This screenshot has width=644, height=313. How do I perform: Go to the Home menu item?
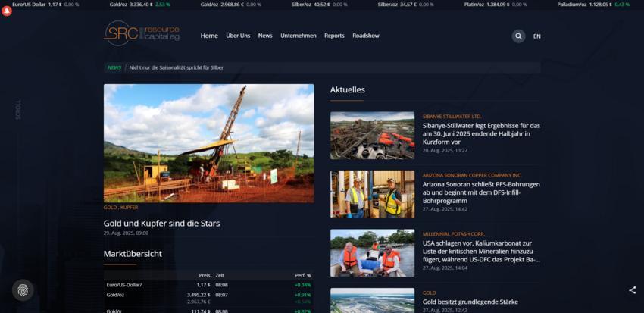[x=209, y=36]
